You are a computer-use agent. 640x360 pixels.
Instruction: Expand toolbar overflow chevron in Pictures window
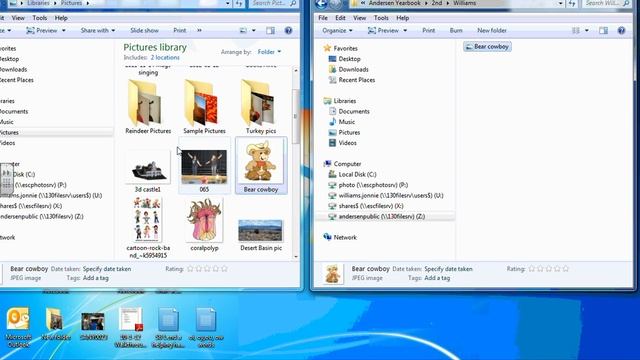point(199,30)
